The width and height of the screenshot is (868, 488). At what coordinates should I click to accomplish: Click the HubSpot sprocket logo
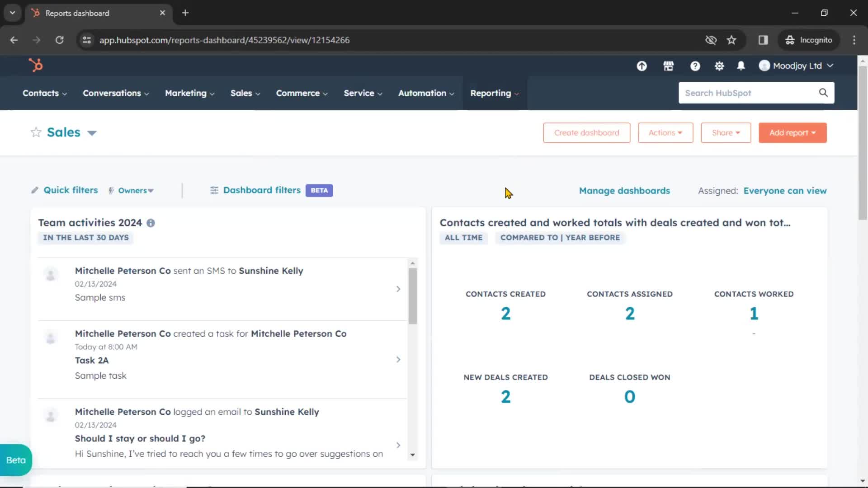pos(36,65)
